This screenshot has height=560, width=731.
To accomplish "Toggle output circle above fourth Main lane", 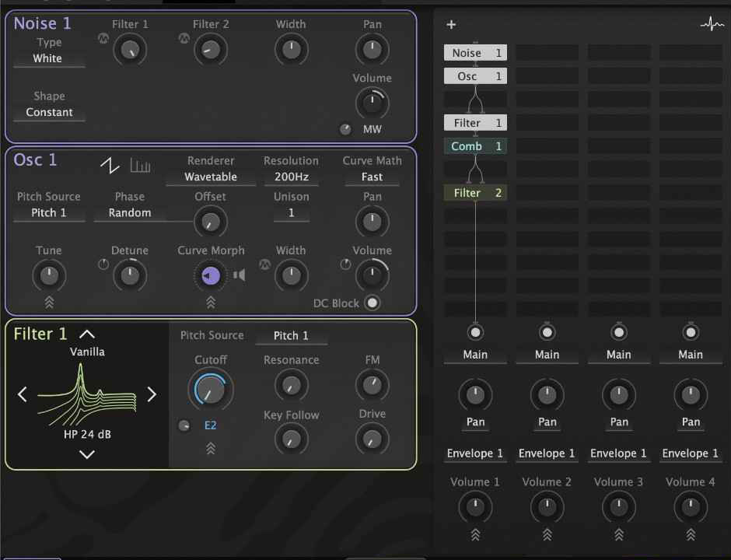I will point(691,332).
